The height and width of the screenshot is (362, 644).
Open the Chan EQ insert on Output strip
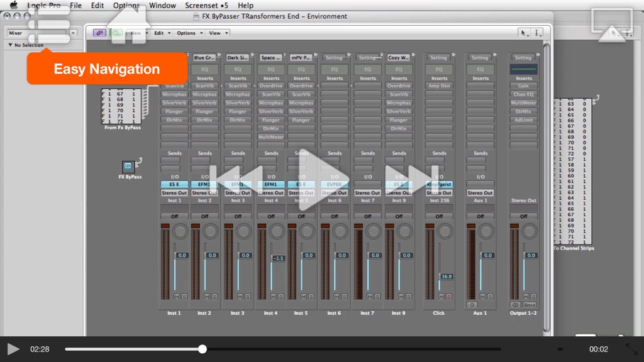[x=523, y=94]
